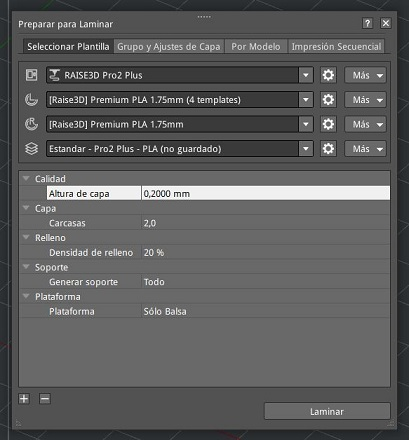Click the plus icon to add a setting
The image size is (409, 440).
pyautogui.click(x=24, y=399)
